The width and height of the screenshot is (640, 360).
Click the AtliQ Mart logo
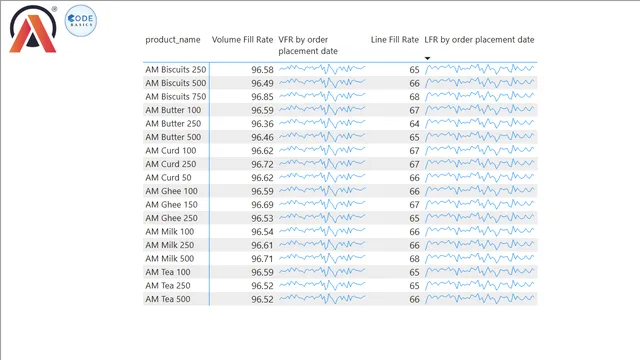click(33, 29)
